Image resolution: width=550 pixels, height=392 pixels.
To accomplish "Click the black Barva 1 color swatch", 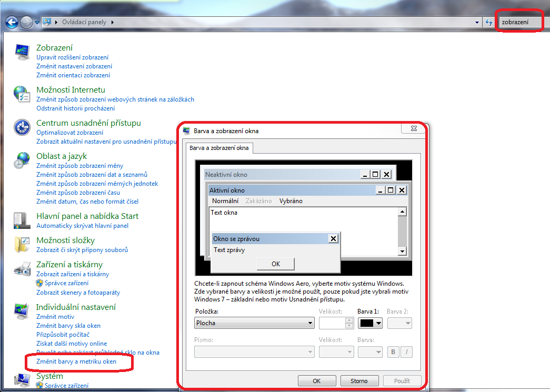I will pyautogui.click(x=366, y=323).
